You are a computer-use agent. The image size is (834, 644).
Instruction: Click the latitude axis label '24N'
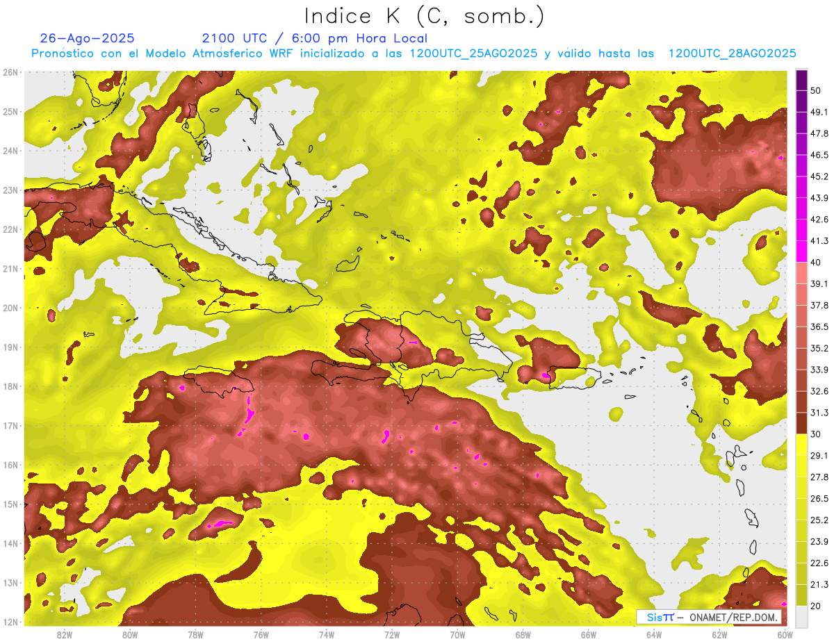click(10, 151)
